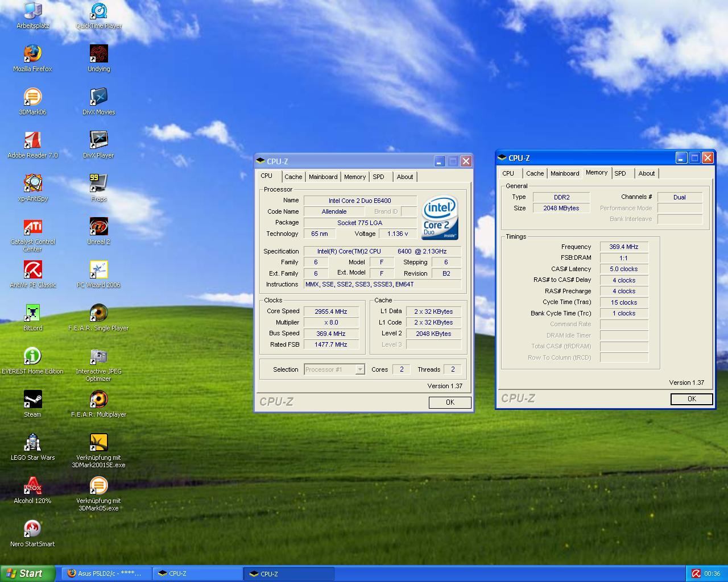The width and height of the screenshot is (728, 582).
Task: Click the taskbar clock showing 00:36
Action: 712,574
